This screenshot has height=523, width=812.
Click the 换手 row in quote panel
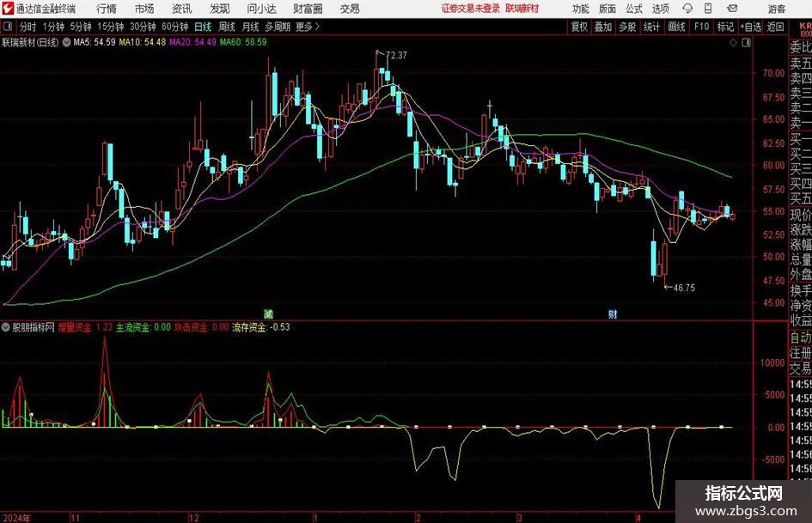(801, 290)
